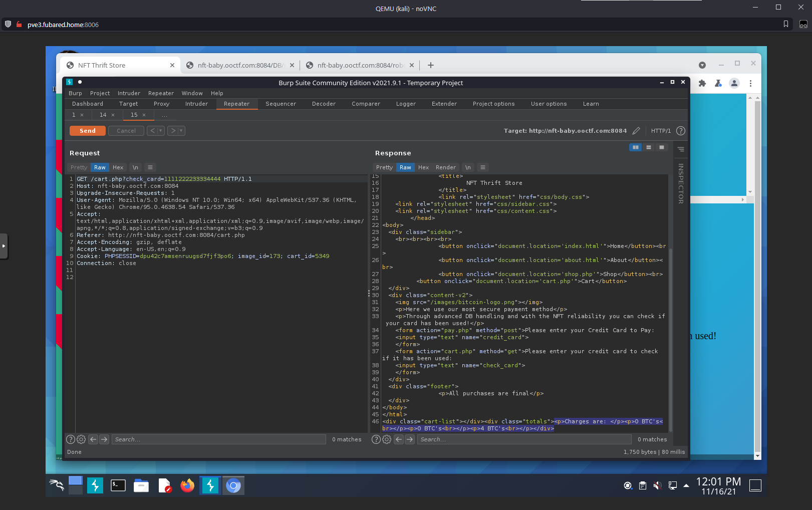Image resolution: width=812 pixels, height=510 pixels.
Task: Launch terminal from taskbar
Action: 118,485
